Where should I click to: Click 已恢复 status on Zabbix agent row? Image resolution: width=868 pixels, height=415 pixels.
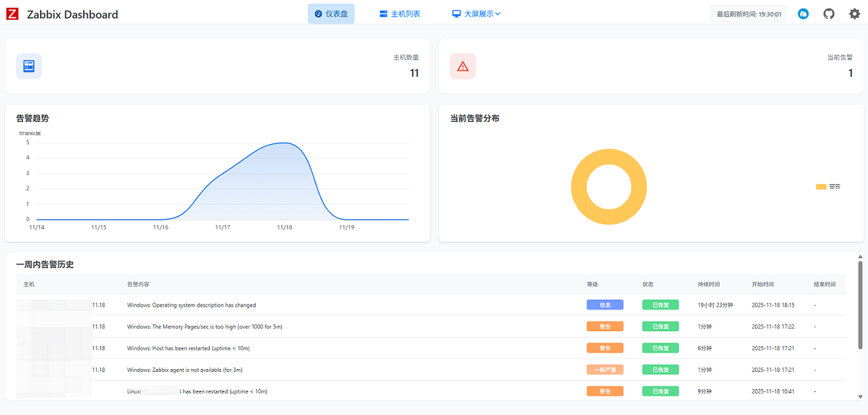(660, 370)
